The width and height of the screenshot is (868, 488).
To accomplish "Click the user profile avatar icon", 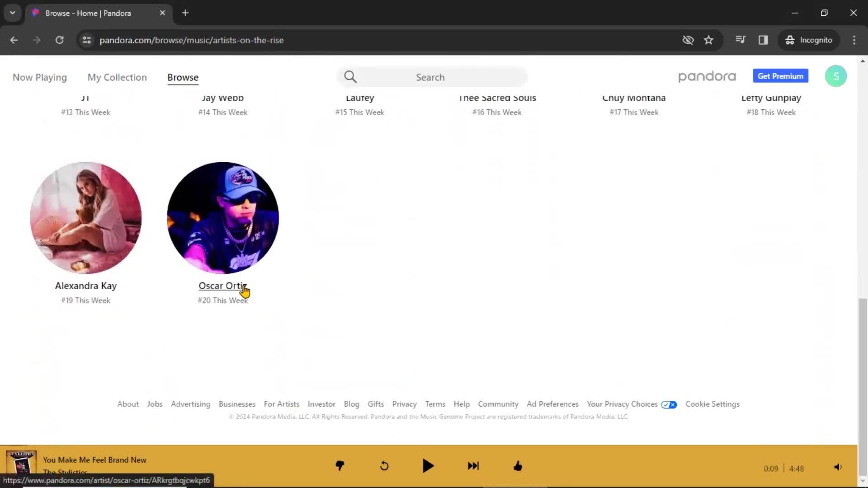I will pos(836,76).
